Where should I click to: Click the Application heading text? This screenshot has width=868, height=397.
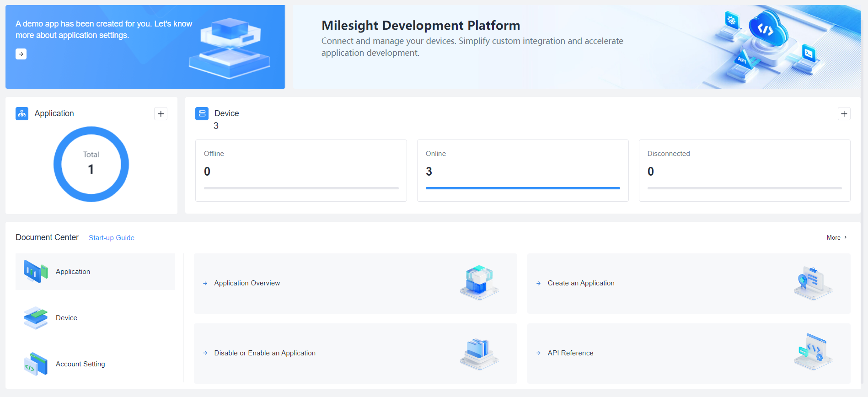point(54,113)
